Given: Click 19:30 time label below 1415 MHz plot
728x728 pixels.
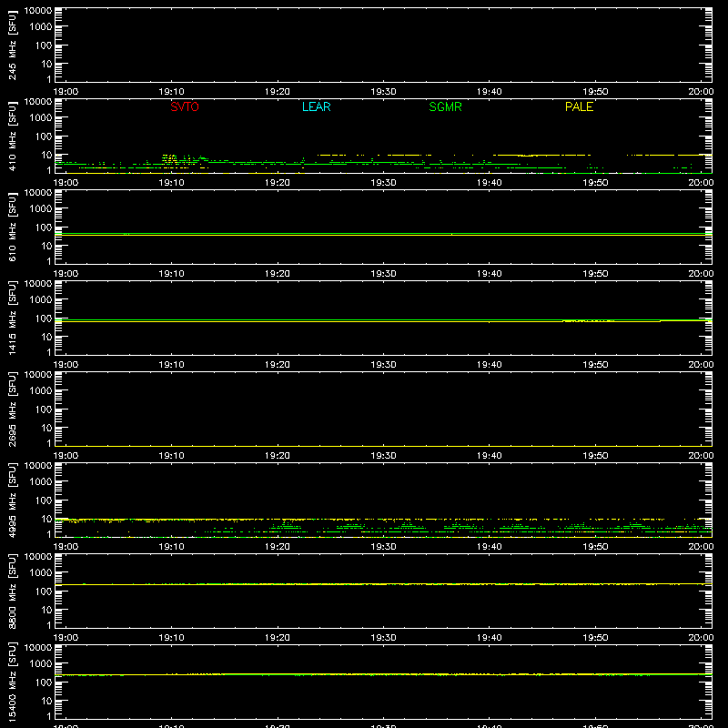Looking at the screenshot, I should [x=383, y=365].
